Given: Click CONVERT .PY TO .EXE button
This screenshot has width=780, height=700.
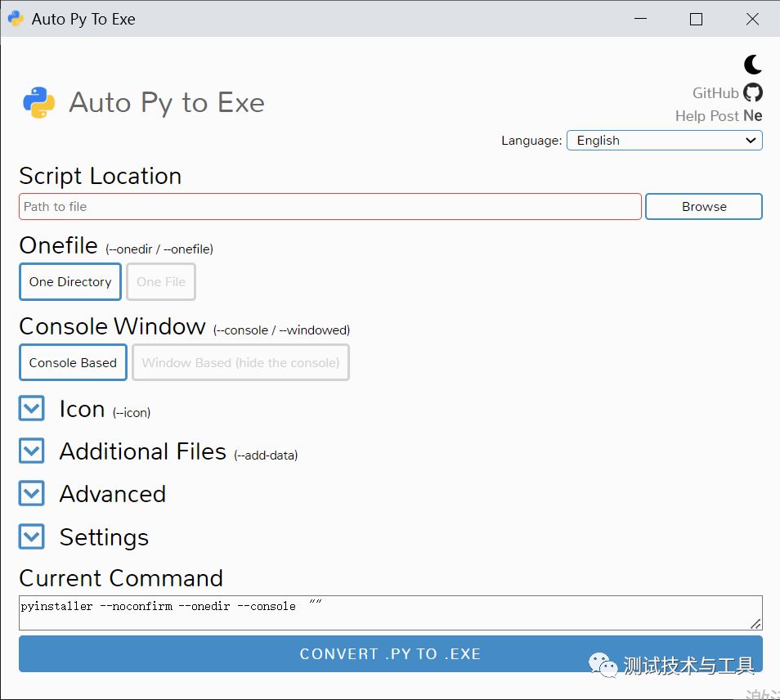Looking at the screenshot, I should click(391, 653).
